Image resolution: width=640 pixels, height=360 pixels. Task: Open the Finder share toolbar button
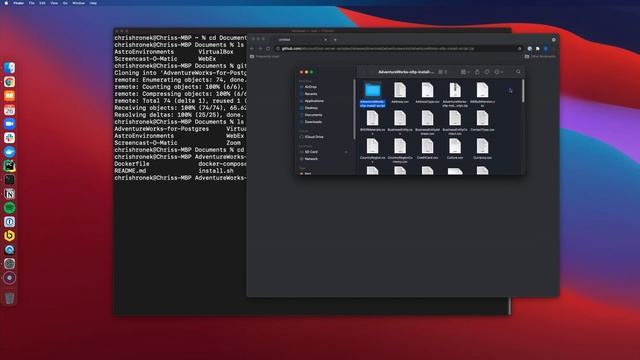click(477, 72)
